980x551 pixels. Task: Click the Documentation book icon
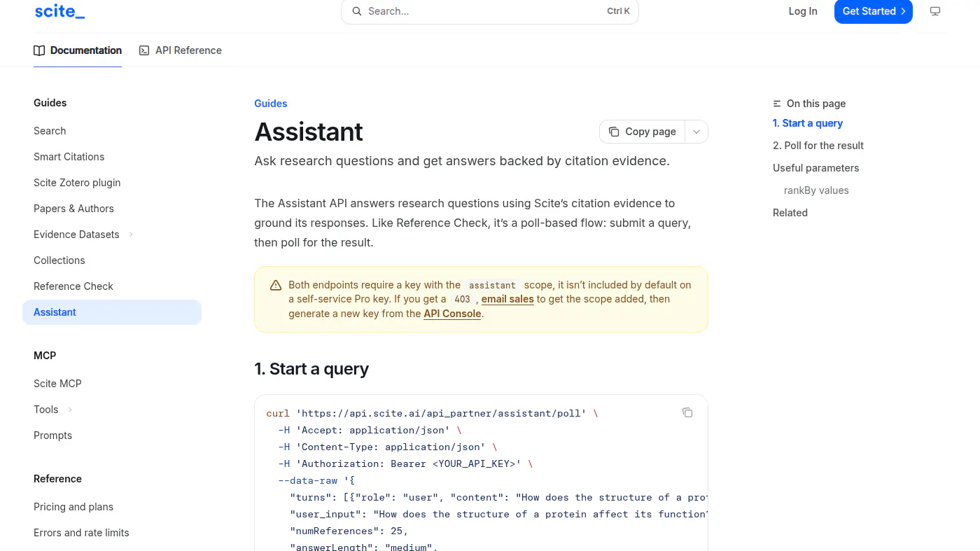[39, 50]
